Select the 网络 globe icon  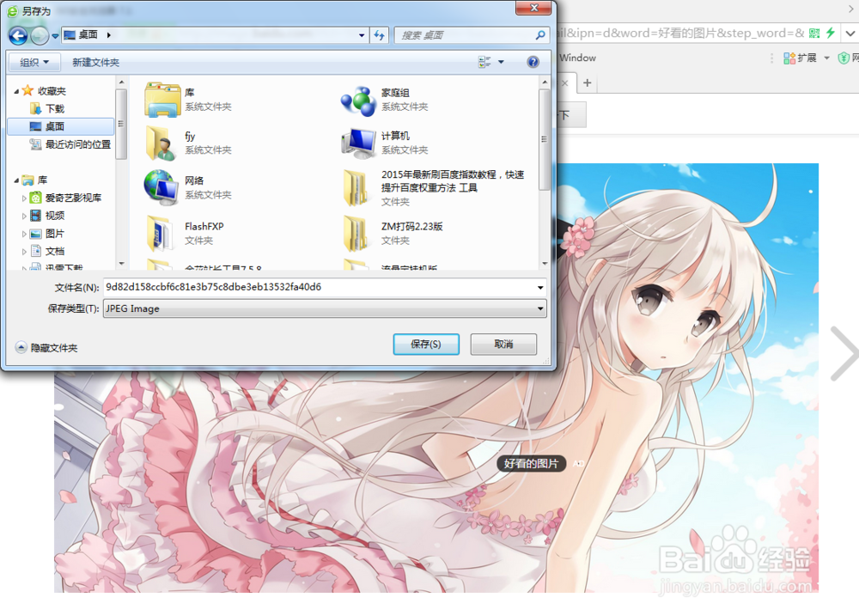161,187
